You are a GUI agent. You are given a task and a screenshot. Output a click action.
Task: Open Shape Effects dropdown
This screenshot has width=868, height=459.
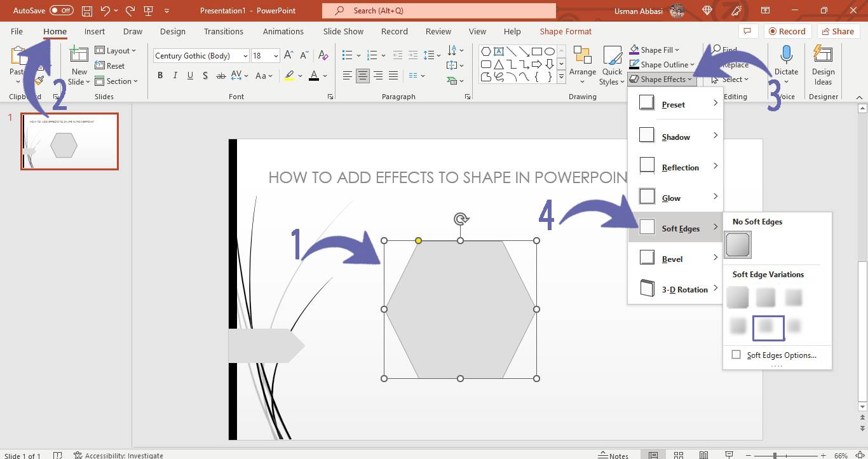661,79
